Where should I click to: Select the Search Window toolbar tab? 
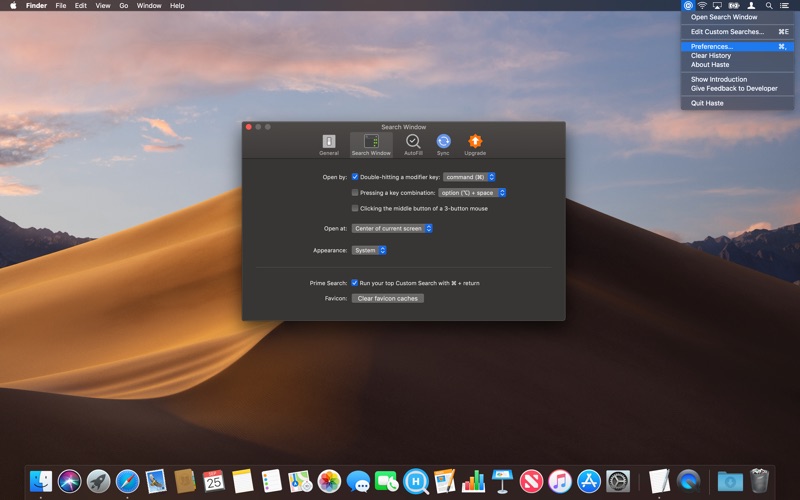(x=371, y=145)
